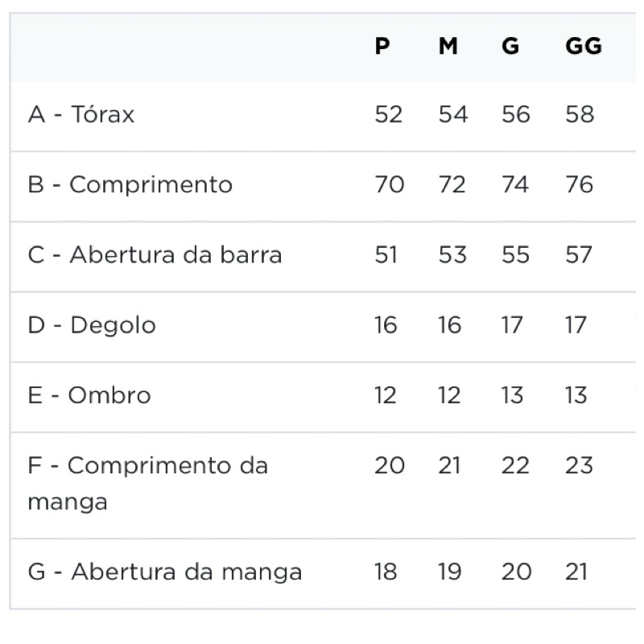Click the G size column header
The height and width of the screenshot is (644, 644).
tap(510, 47)
